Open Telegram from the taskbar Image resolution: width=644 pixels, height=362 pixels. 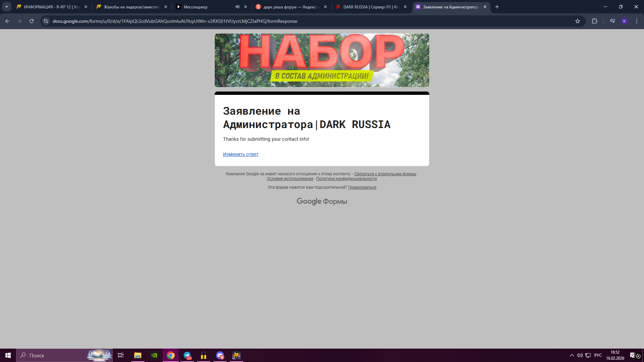187,355
